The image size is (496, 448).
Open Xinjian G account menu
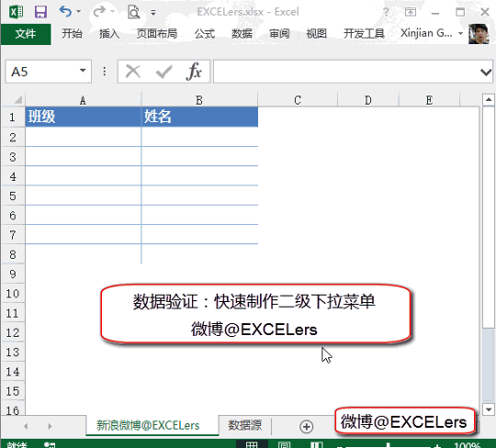point(432,33)
